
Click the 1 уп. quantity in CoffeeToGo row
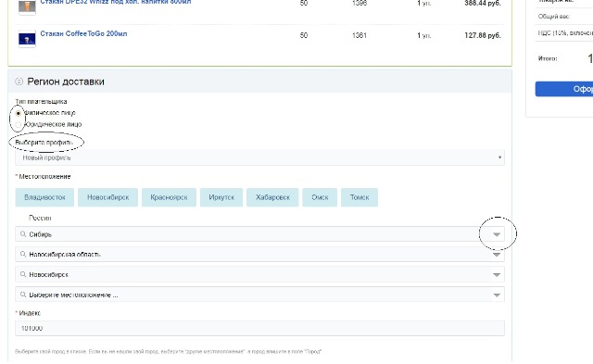coord(424,35)
